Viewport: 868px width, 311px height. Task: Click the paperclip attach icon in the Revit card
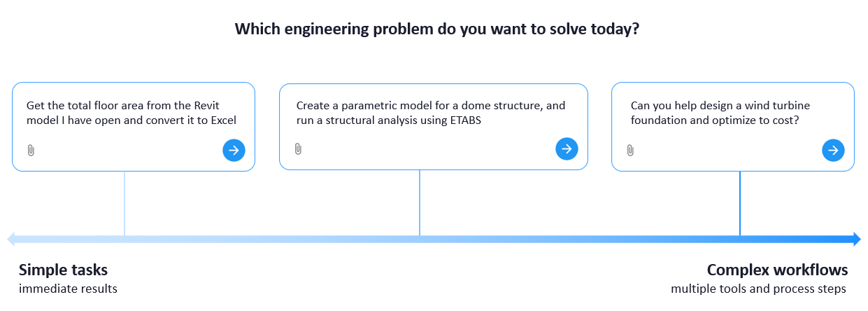tap(31, 150)
